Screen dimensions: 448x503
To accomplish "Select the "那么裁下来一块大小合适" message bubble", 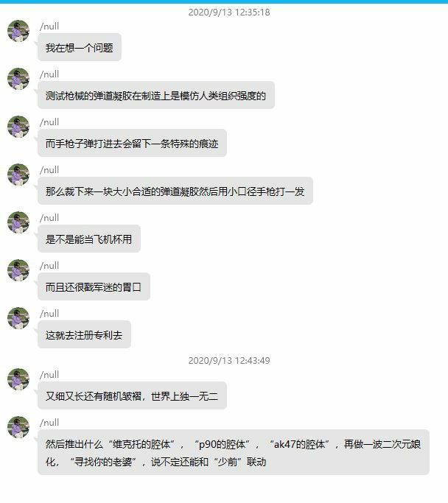I will point(175,191).
